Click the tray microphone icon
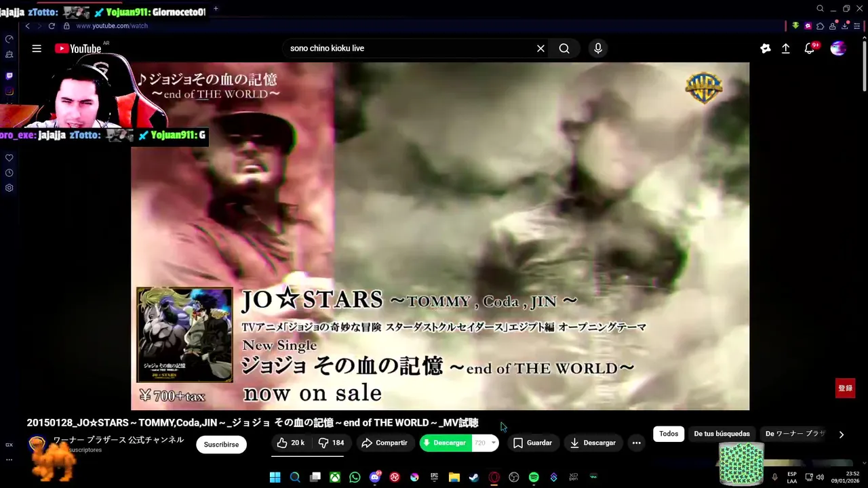Image resolution: width=868 pixels, height=488 pixels. click(774, 477)
